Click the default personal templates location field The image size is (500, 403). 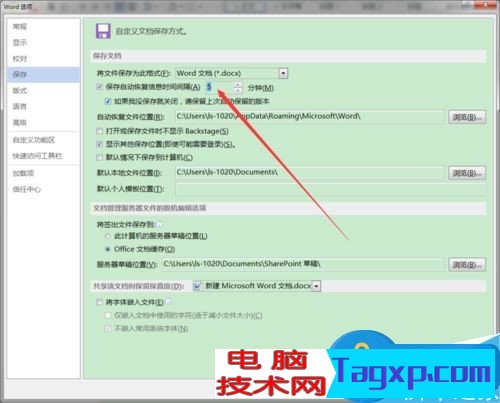click(330, 189)
